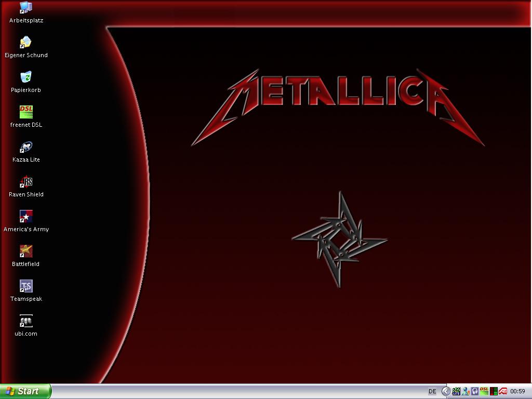Click the ATI tray icon
Viewport: 532px width, 399px height.
(503, 391)
